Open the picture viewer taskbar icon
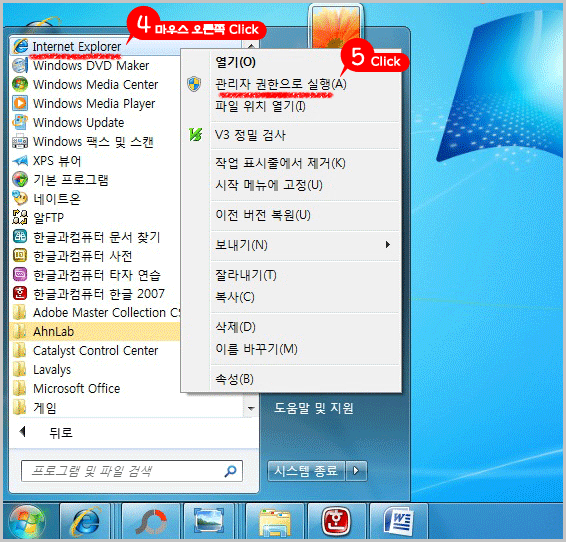 [209, 522]
